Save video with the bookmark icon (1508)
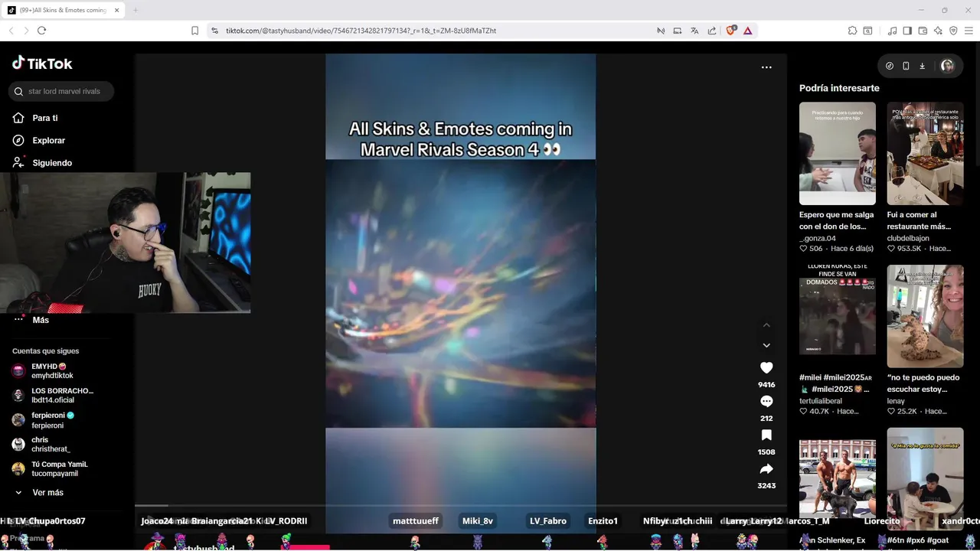 (x=766, y=435)
